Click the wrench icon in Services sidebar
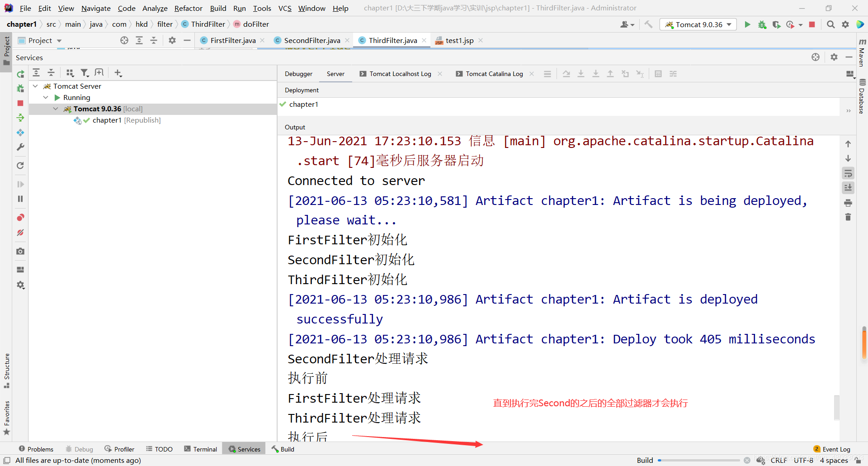This screenshot has height=466, width=868. (x=20, y=147)
